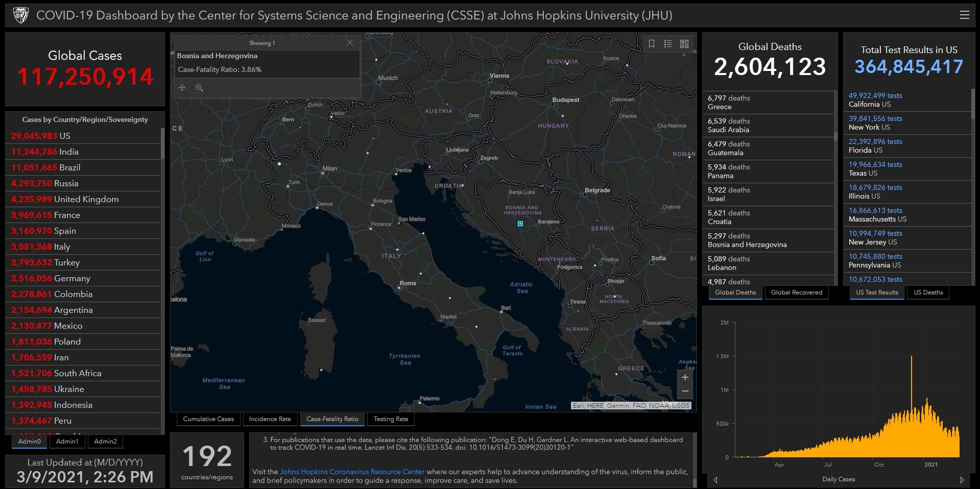The image size is (980, 489).
Task: Select the Admin0 tab
Action: (29, 442)
